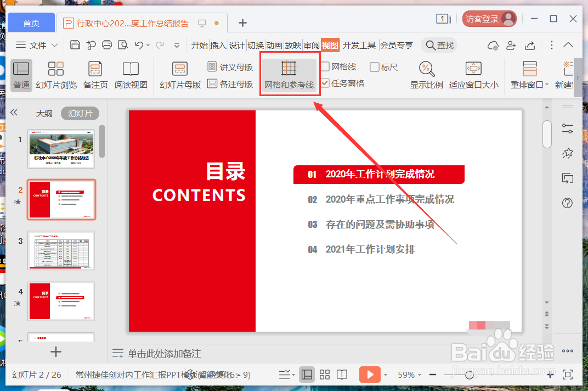588x391 pixels.
Task: Add new slide with plus button
Action: pyautogui.click(x=55, y=352)
